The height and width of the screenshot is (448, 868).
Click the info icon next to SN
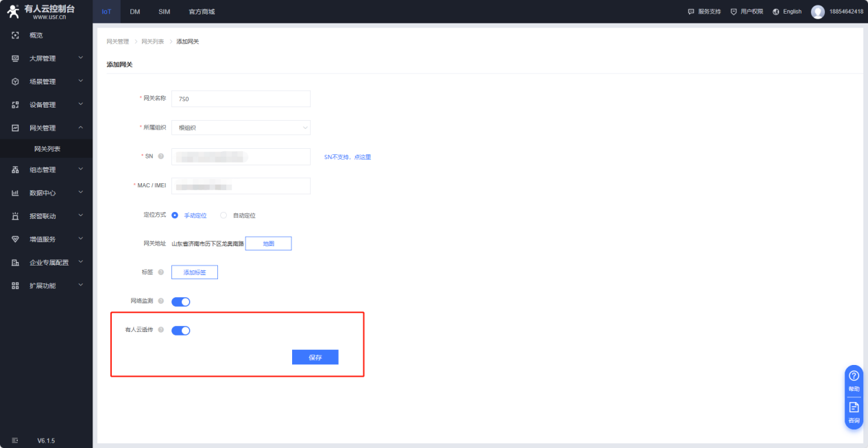point(161,156)
